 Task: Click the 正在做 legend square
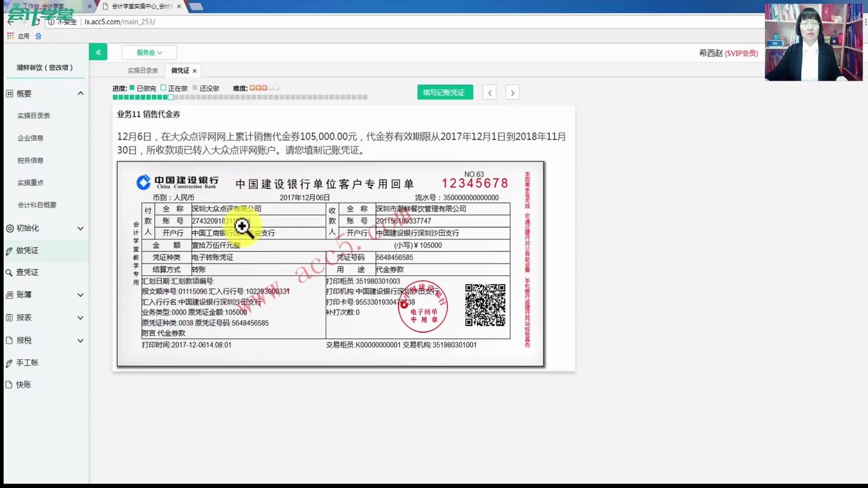pyautogui.click(x=164, y=88)
